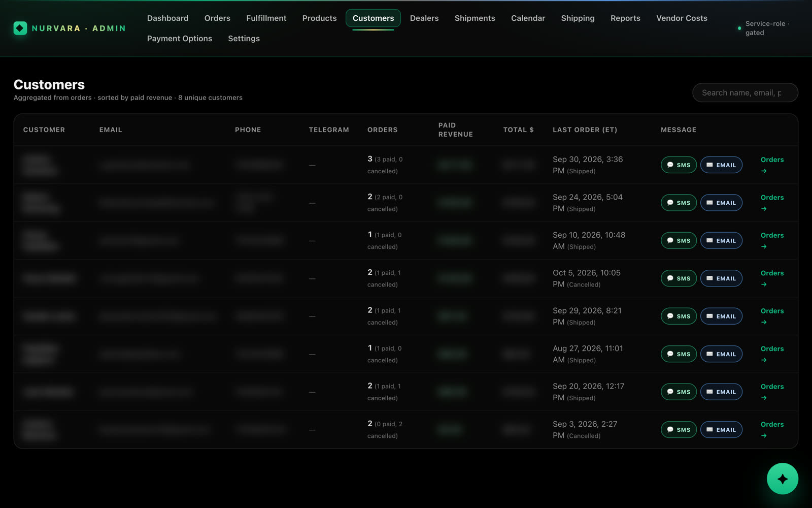Open Orders link in Sep 24, 2026 row
Image resolution: width=812 pixels, height=508 pixels.
point(772,203)
